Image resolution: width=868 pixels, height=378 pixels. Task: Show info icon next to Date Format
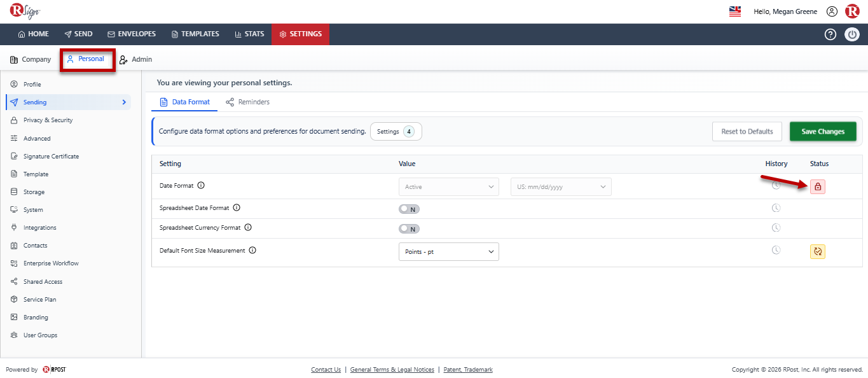pos(201,186)
